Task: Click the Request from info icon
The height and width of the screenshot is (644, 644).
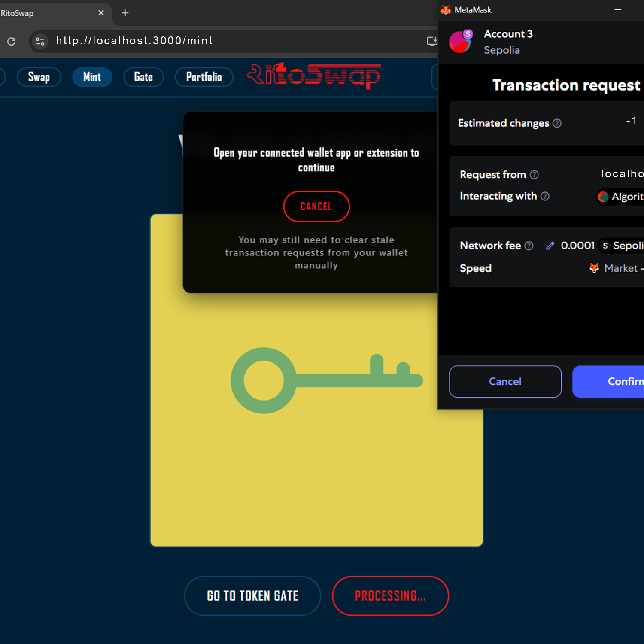Action: [x=534, y=175]
